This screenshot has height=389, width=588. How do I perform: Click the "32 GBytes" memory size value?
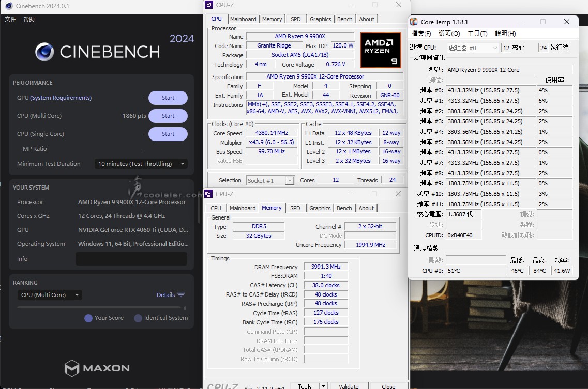pos(259,236)
